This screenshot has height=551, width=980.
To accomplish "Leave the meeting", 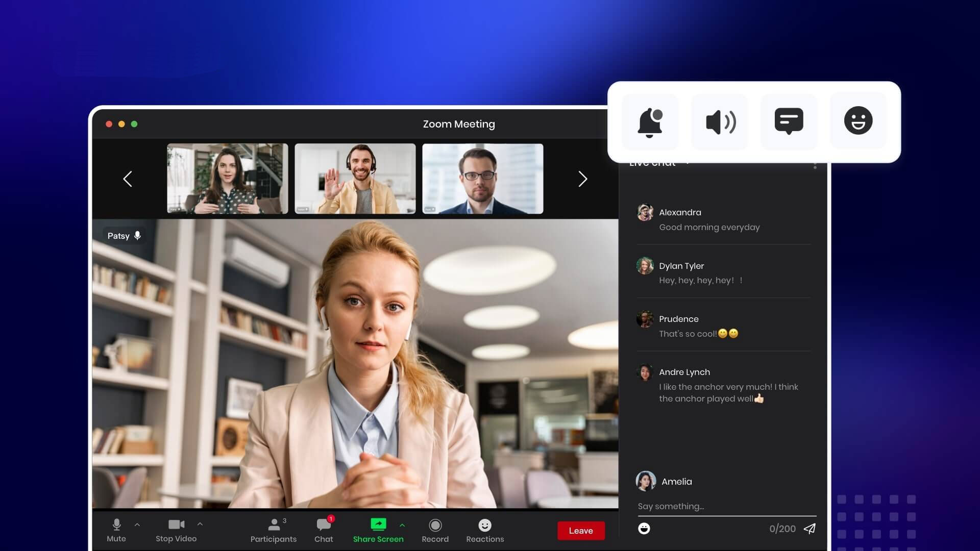I will pyautogui.click(x=581, y=531).
